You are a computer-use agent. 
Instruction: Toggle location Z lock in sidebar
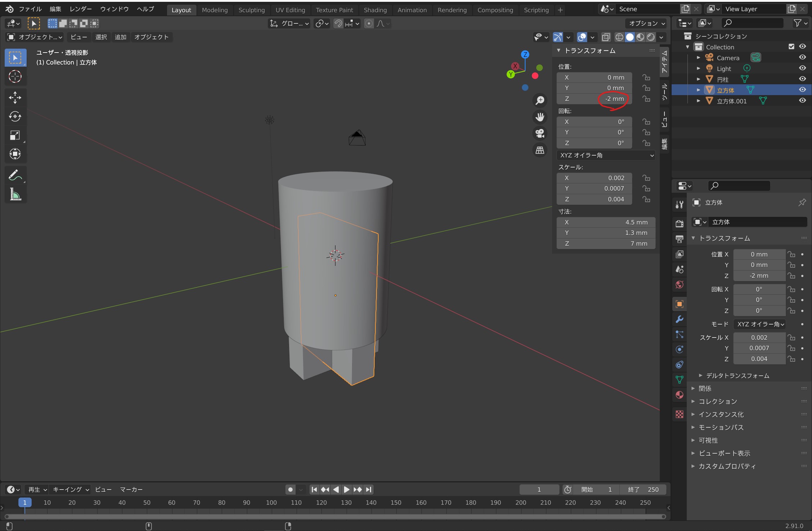pyautogui.click(x=646, y=99)
